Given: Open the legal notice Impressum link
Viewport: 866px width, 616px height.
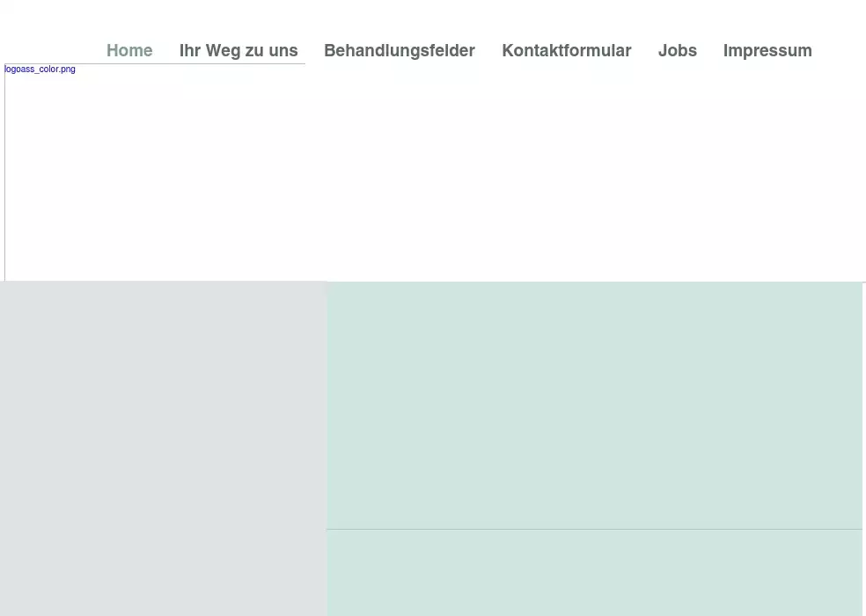Looking at the screenshot, I should pos(767,51).
